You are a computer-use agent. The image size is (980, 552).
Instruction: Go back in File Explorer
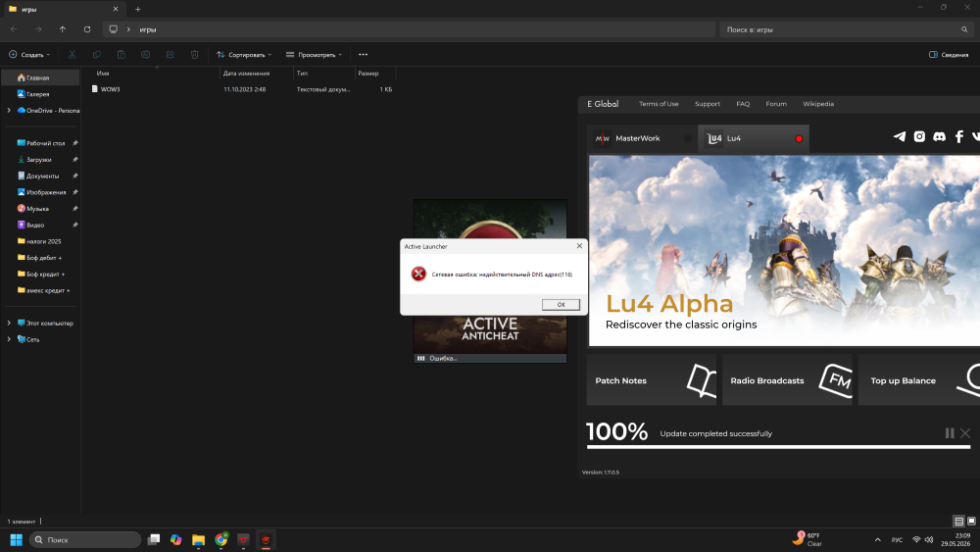(14, 29)
